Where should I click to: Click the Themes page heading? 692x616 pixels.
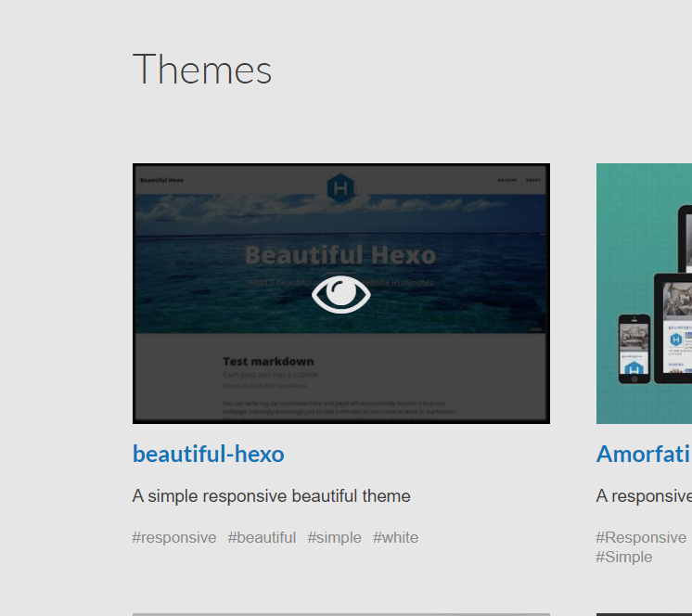tap(202, 70)
